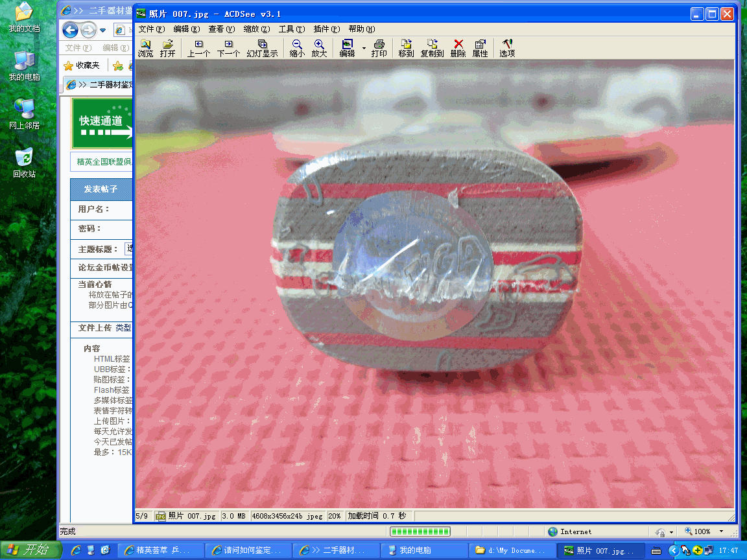Open the 缩放(Z) menu

pos(257,29)
